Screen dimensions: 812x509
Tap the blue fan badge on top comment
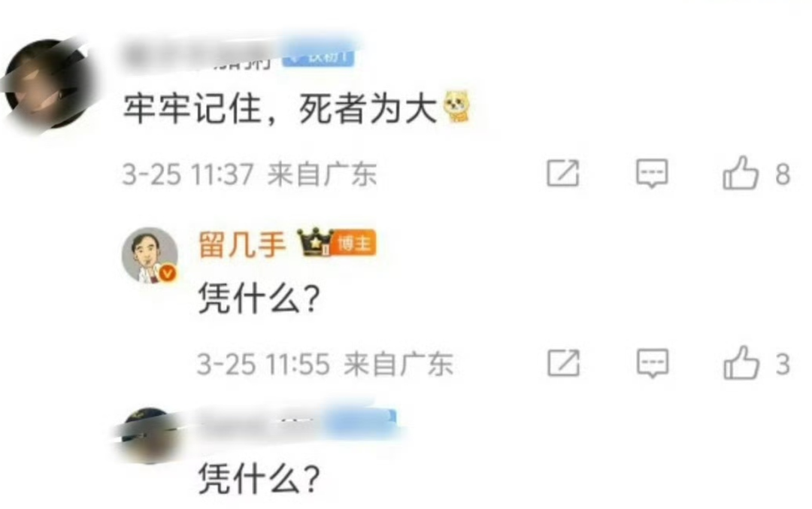319,56
